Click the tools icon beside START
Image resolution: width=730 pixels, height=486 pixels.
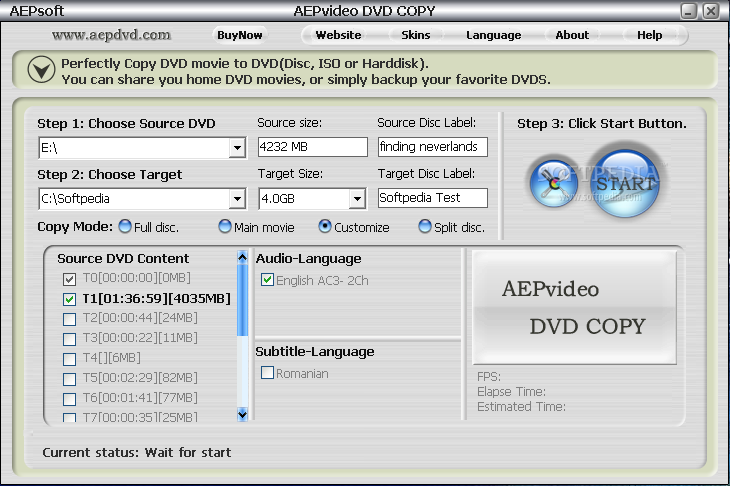(x=554, y=183)
